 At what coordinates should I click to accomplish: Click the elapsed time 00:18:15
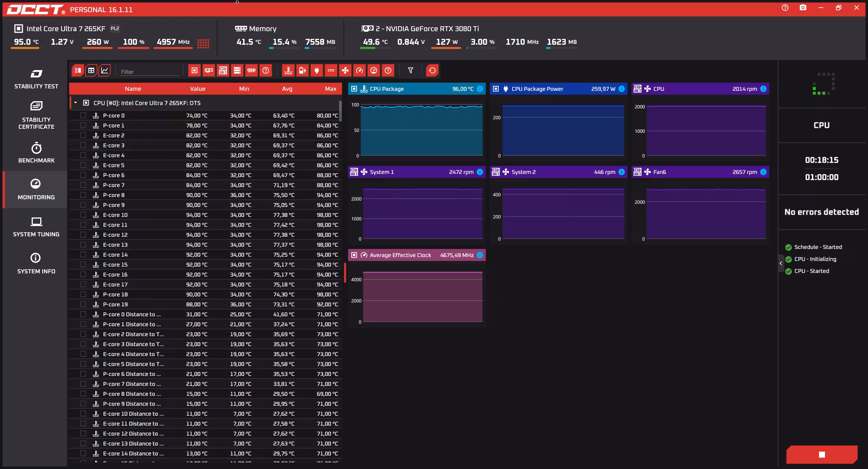pos(821,160)
